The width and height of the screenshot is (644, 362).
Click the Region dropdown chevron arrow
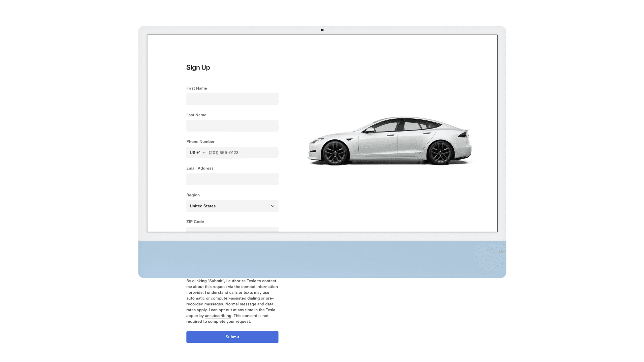point(272,206)
